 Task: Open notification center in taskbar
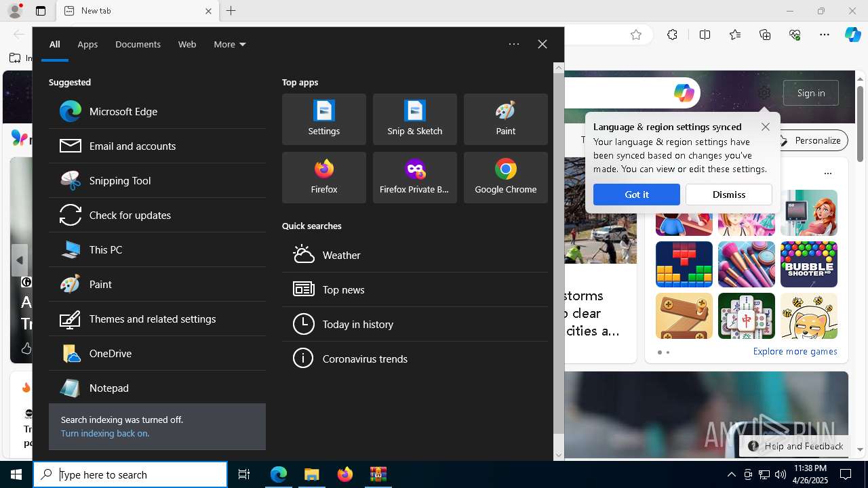click(x=846, y=474)
